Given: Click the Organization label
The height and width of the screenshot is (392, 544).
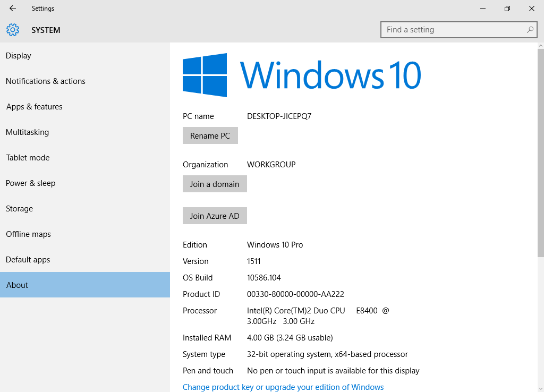Looking at the screenshot, I should [x=206, y=165].
